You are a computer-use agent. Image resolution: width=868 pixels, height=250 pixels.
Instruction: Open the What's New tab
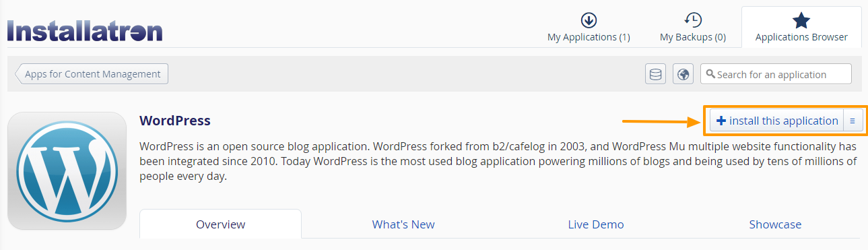403,224
